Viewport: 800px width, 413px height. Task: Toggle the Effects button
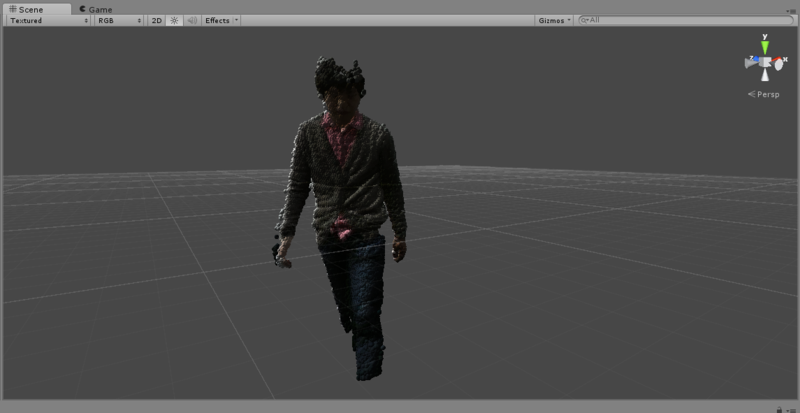click(x=217, y=20)
